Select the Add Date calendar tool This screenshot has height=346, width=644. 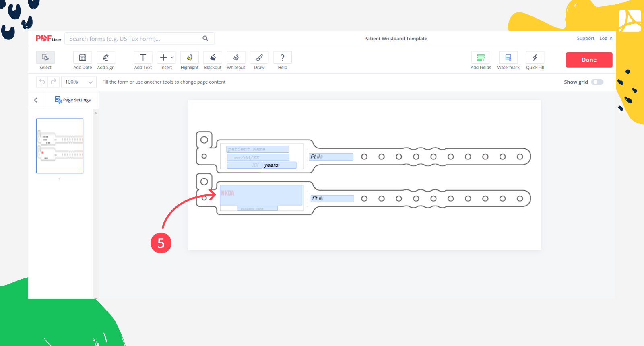pyautogui.click(x=83, y=58)
